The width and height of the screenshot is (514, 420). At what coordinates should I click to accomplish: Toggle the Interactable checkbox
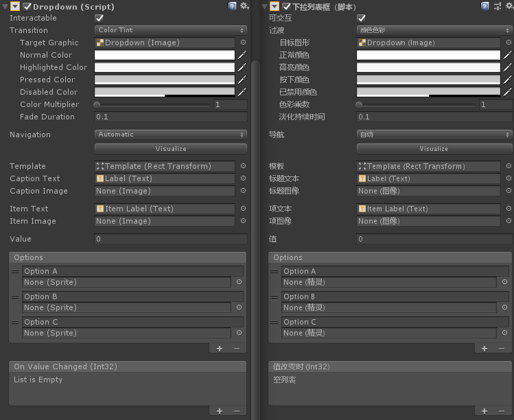point(99,18)
